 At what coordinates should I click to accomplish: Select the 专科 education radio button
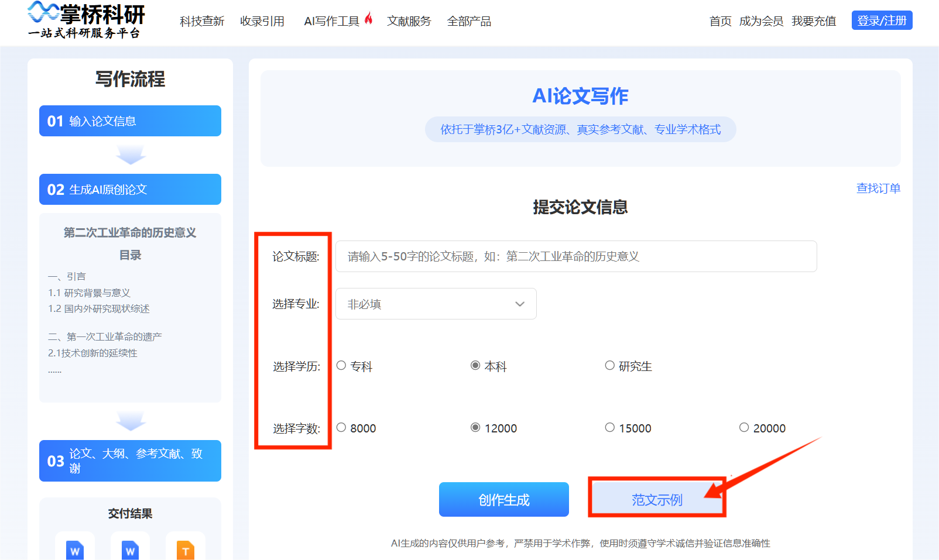[341, 365]
